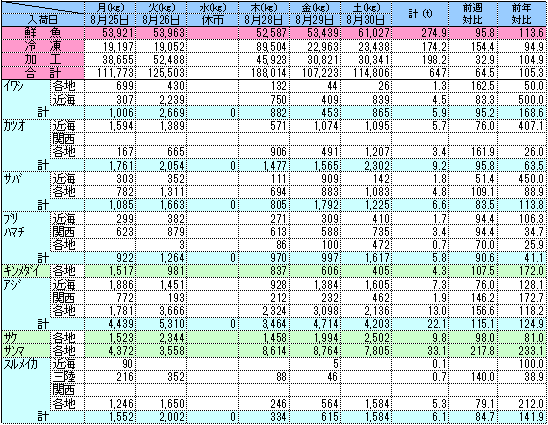Image resolution: width=548 pixels, height=425 pixels.
Task: Select the 休市 header cell
Action: click(x=213, y=20)
